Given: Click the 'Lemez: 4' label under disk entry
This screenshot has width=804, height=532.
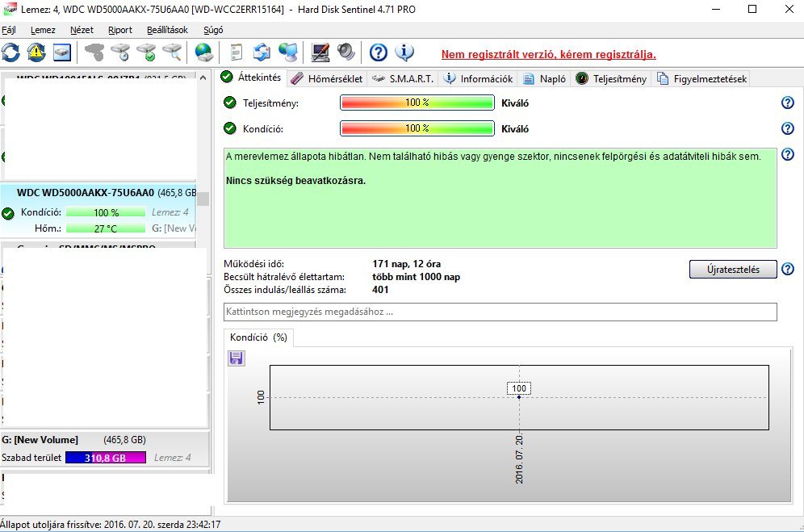Looking at the screenshot, I should pyautogui.click(x=170, y=212).
